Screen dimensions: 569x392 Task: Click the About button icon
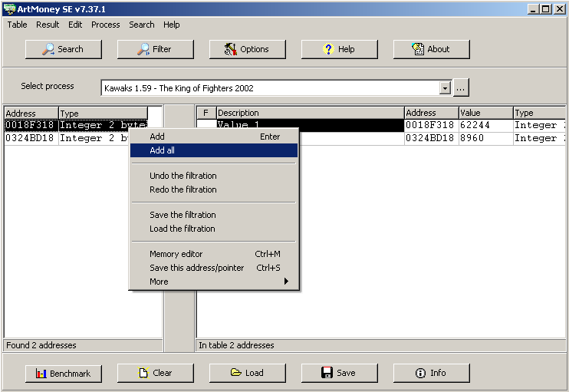431,49
